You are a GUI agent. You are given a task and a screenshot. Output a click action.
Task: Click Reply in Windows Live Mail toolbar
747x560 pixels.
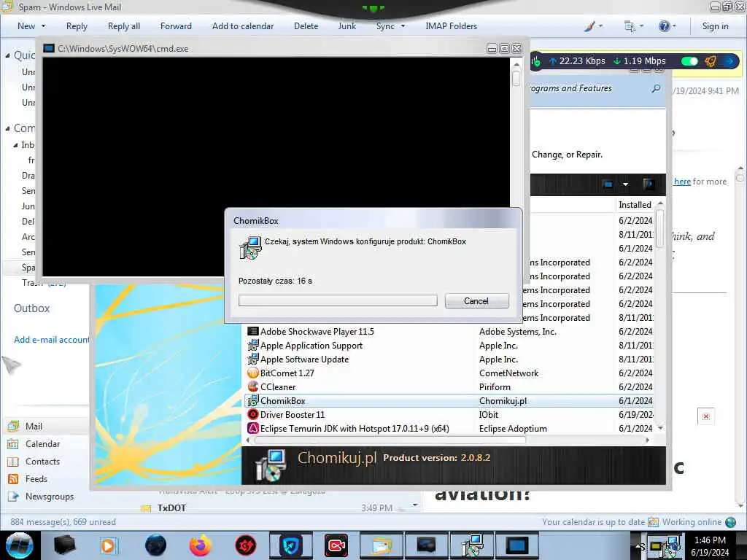click(x=77, y=26)
